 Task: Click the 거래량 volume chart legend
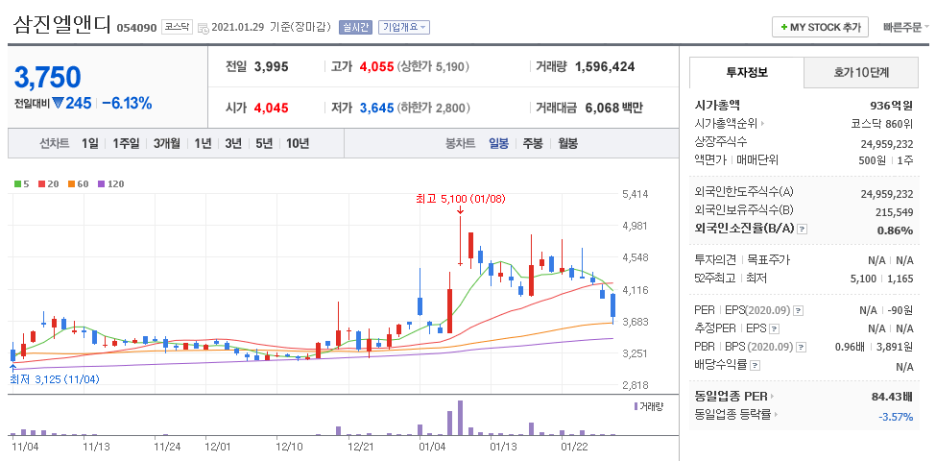coord(649,406)
